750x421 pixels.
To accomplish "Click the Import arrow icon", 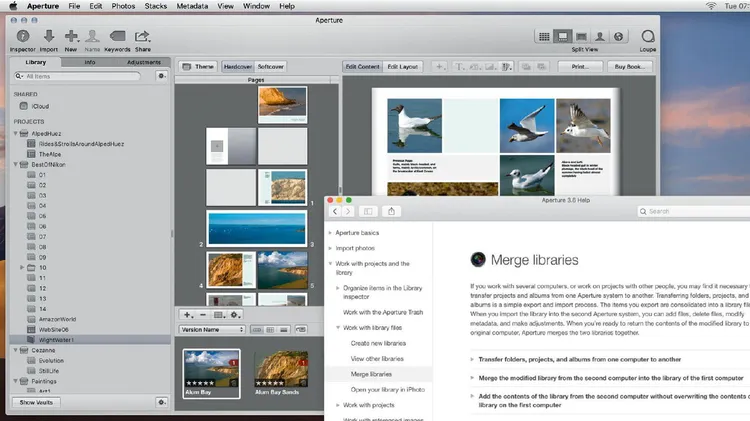I will pos(49,36).
